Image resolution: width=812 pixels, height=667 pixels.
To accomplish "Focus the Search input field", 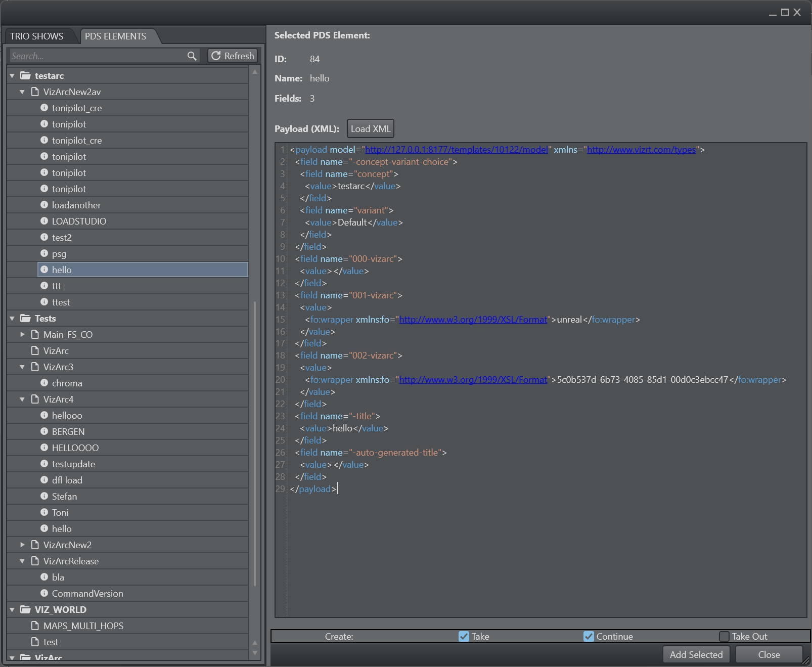I will 97,56.
